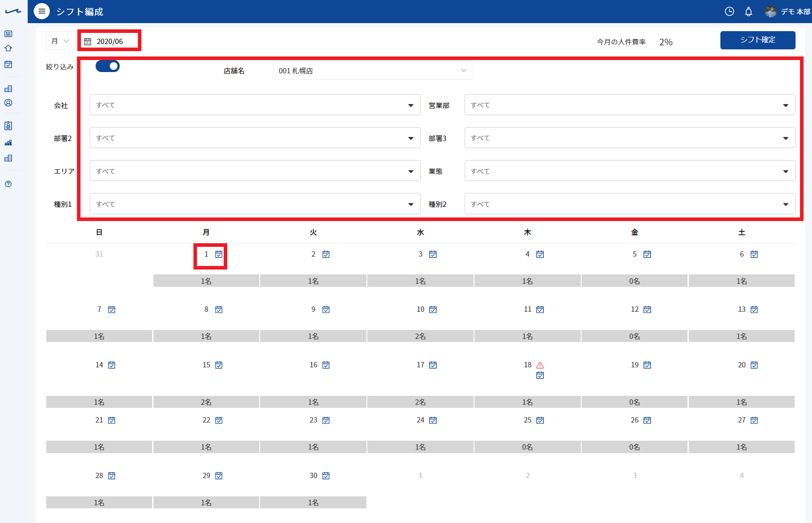Open shift edit icon for June 3
Image resolution: width=812 pixels, height=523 pixels.
[x=433, y=254]
